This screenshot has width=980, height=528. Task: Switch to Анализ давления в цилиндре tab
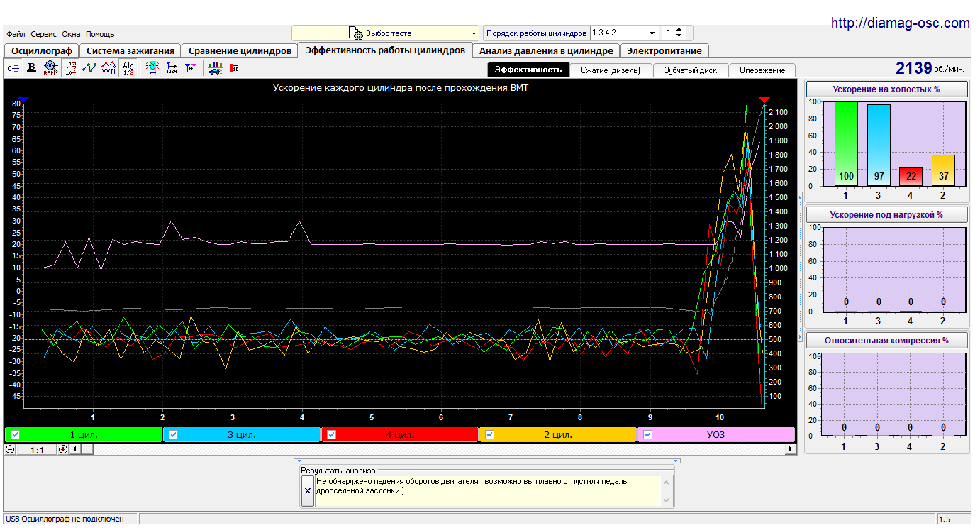click(546, 51)
